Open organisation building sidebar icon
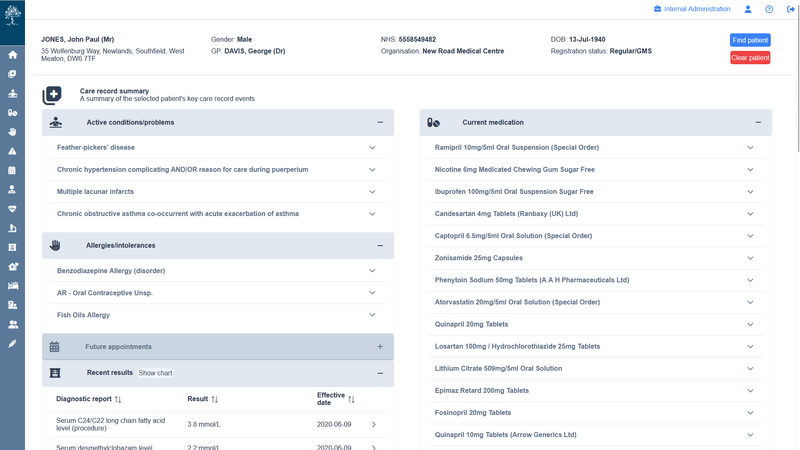This screenshot has width=800, height=450. [x=12, y=305]
